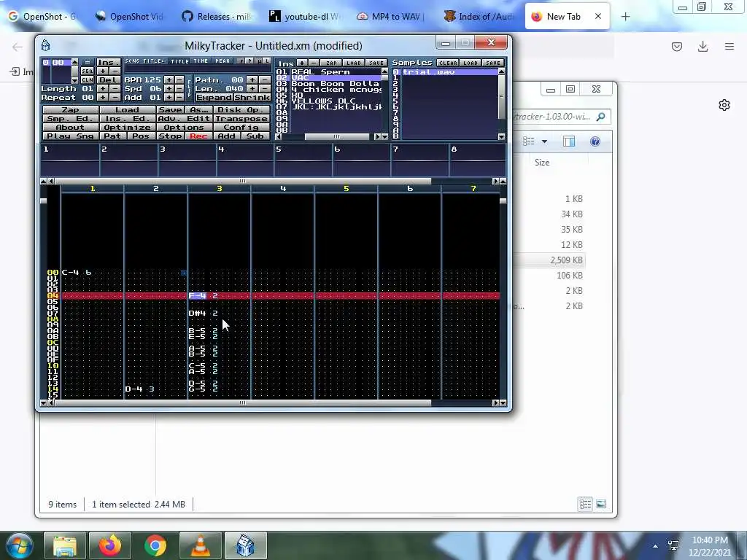
Task: Remove instrument with Ins minus button
Action: (x=314, y=63)
